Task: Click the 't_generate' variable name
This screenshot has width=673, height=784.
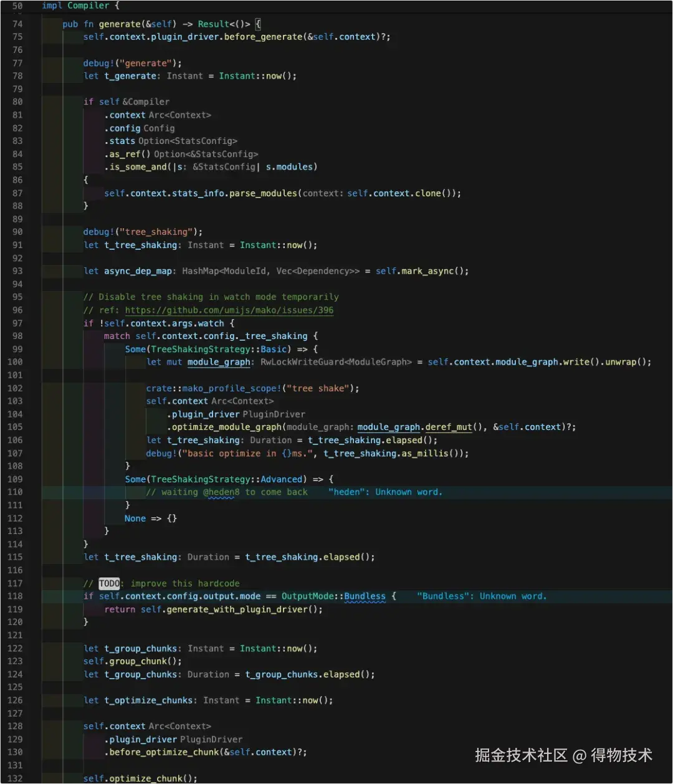Action: click(130, 76)
